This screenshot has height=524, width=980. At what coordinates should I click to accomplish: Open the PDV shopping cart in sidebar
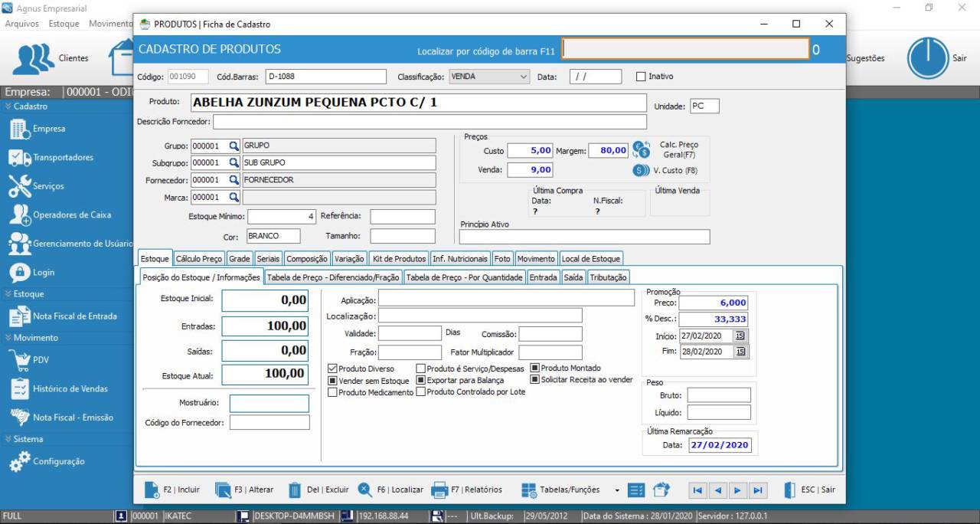(20, 359)
